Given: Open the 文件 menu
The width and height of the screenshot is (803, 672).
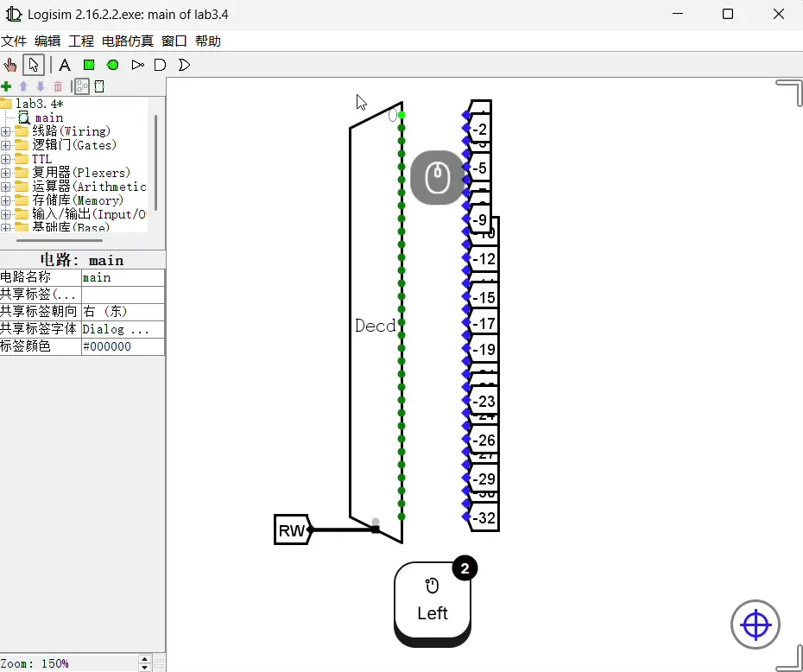Looking at the screenshot, I should [x=14, y=41].
